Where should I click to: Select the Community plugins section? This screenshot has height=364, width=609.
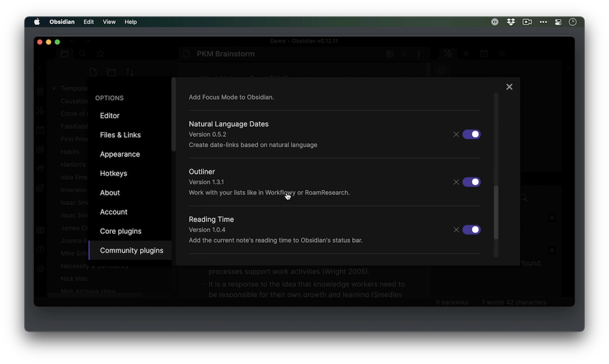[x=130, y=250]
